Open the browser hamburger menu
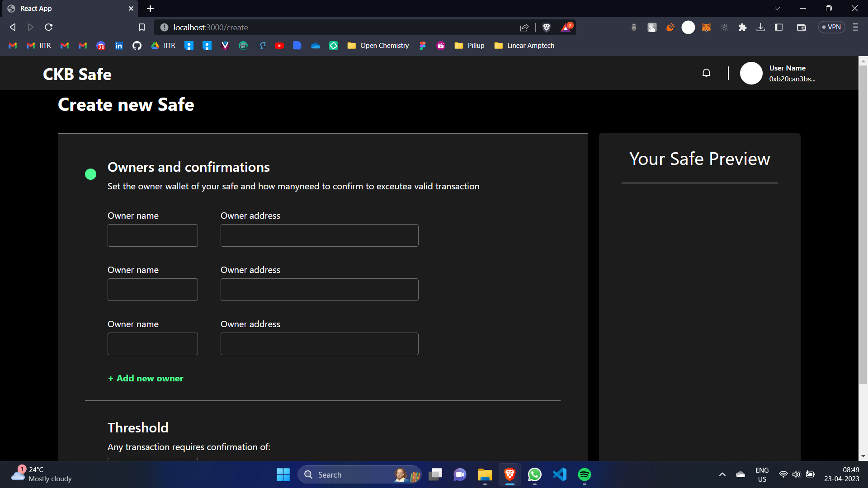 coord(855,28)
